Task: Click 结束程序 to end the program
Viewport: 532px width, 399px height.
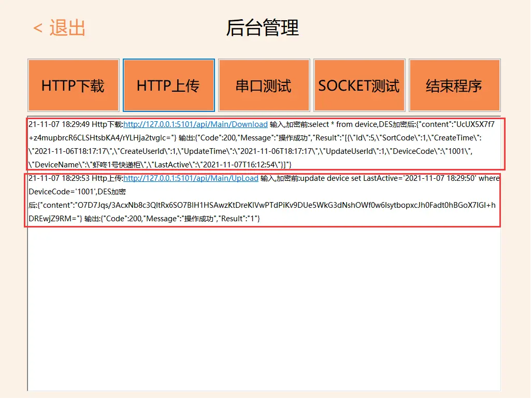Action: pos(454,85)
